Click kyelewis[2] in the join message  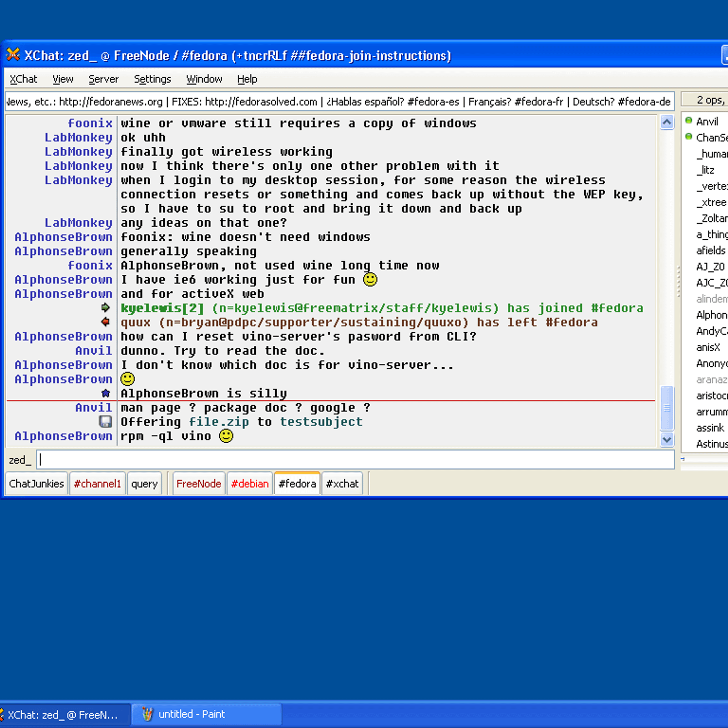click(x=162, y=308)
